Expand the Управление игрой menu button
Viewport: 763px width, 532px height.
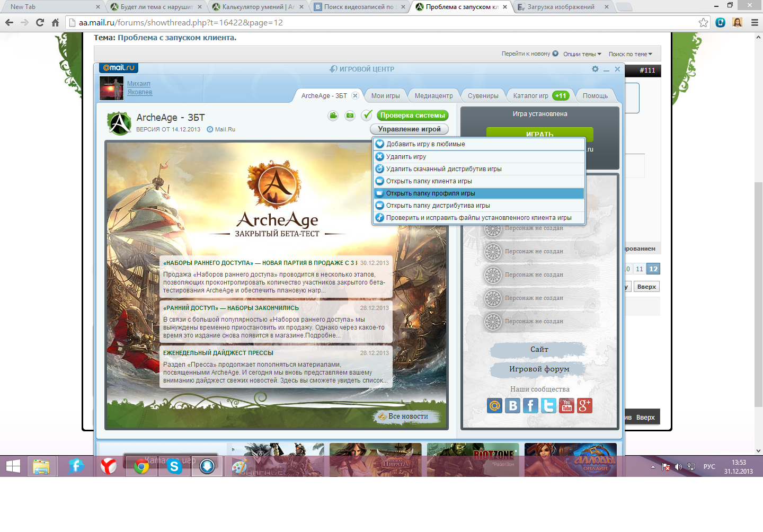pos(409,129)
